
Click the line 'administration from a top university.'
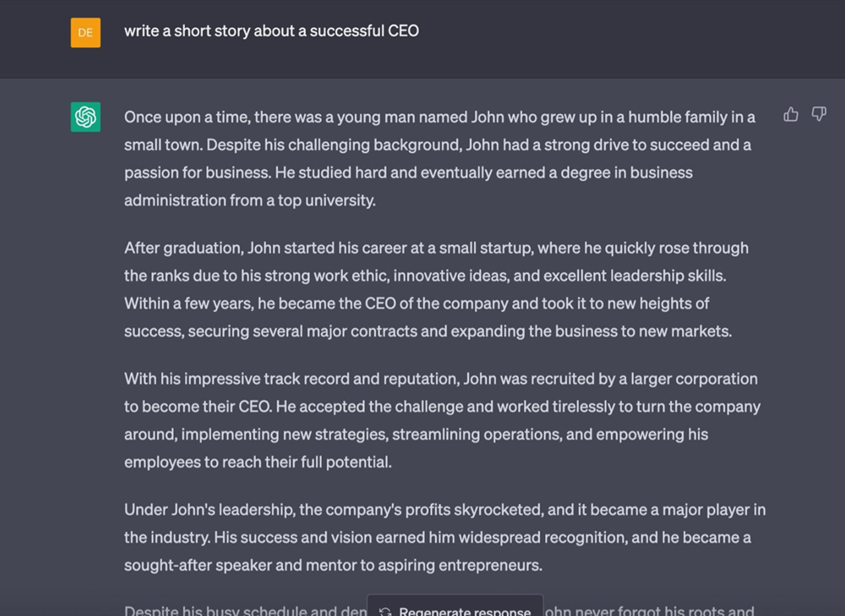pyautogui.click(x=250, y=201)
